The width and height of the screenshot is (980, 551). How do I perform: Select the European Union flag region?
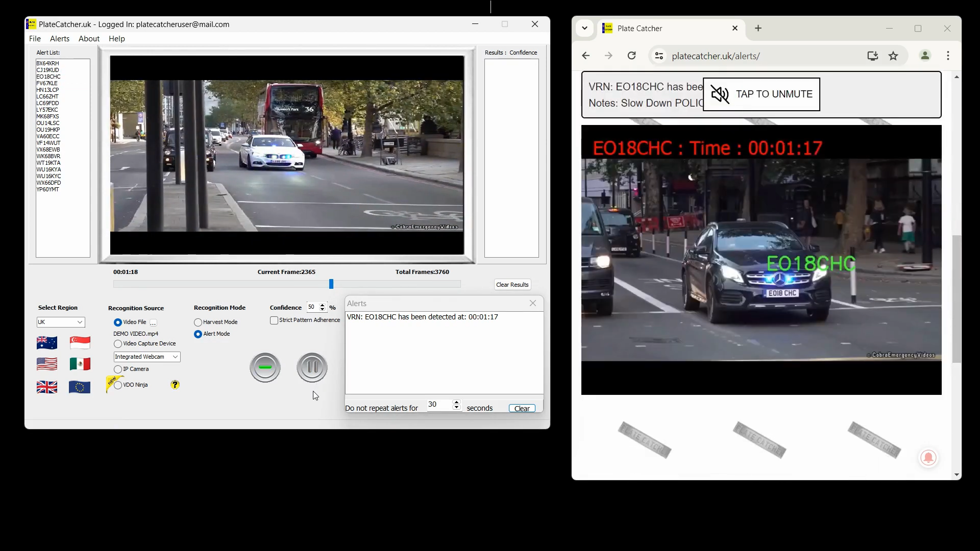point(80,387)
